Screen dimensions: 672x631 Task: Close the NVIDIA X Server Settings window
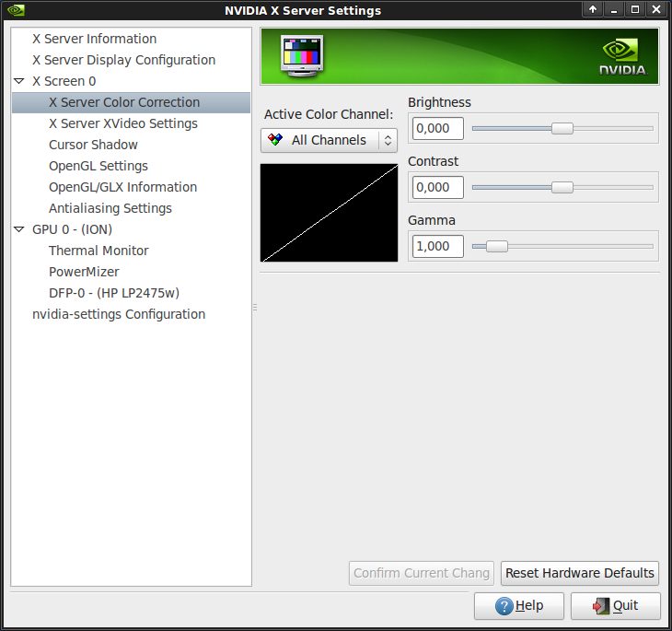pyautogui.click(x=656, y=9)
